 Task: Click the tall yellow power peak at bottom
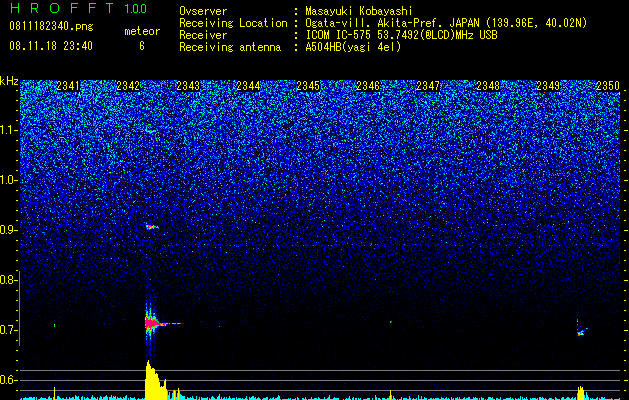155,380
